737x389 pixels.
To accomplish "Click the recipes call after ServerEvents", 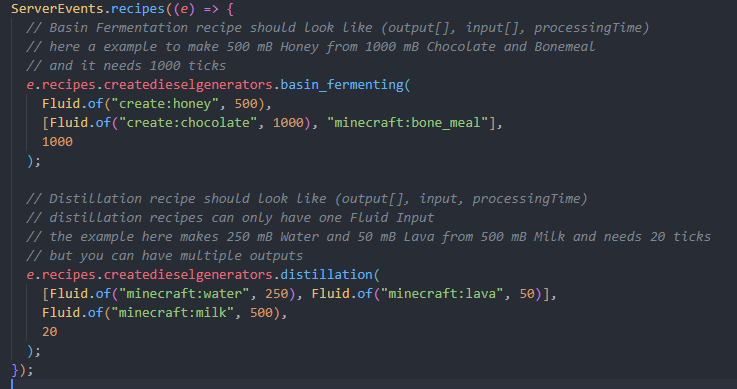I will pyautogui.click(x=138, y=9).
